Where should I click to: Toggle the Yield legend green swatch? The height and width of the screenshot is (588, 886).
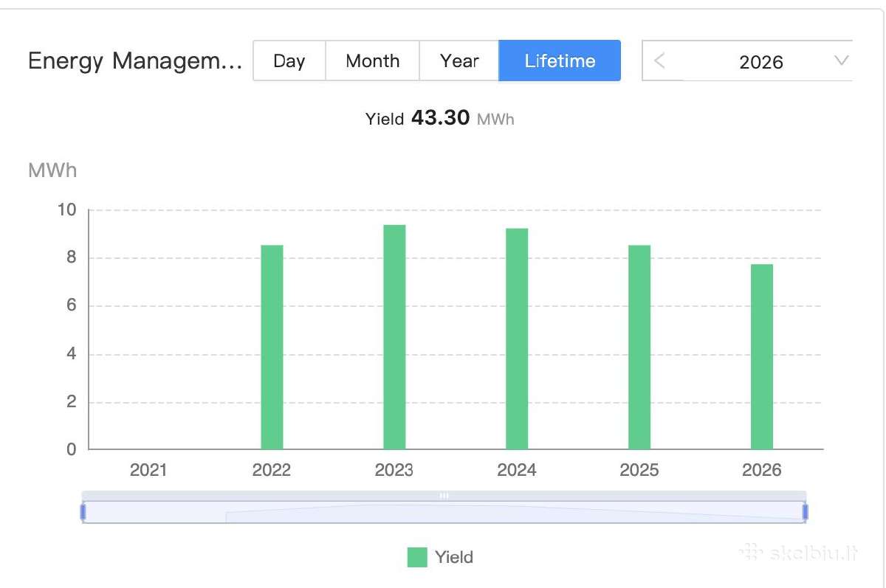(417, 557)
